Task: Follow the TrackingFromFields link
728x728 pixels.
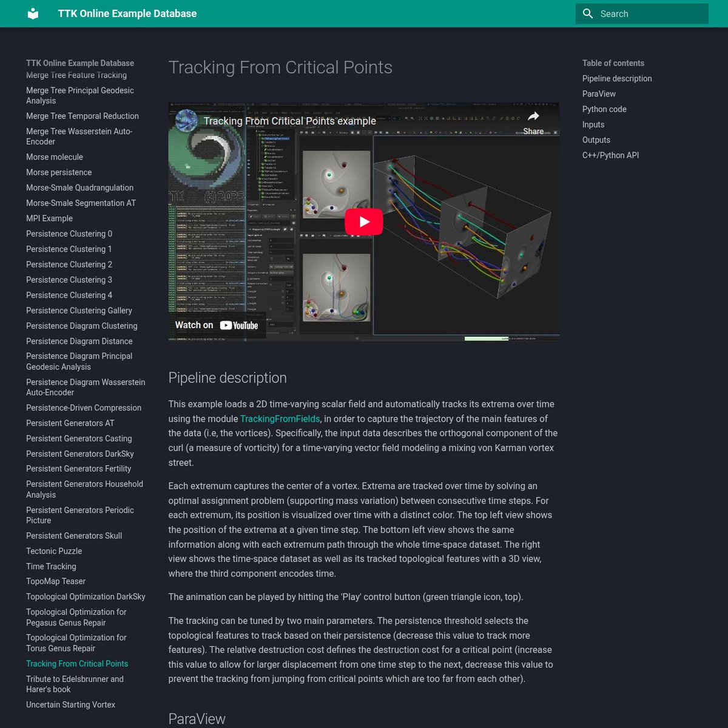Action: [x=280, y=419]
